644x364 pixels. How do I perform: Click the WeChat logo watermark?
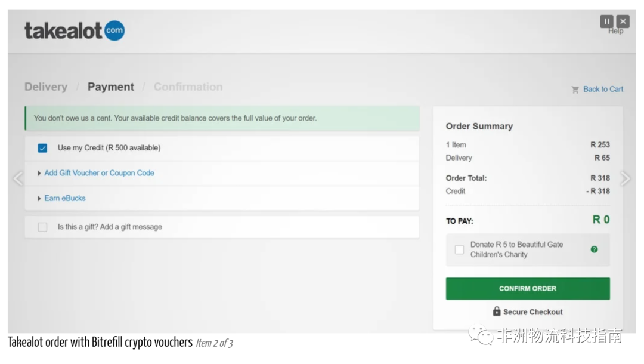tap(480, 335)
